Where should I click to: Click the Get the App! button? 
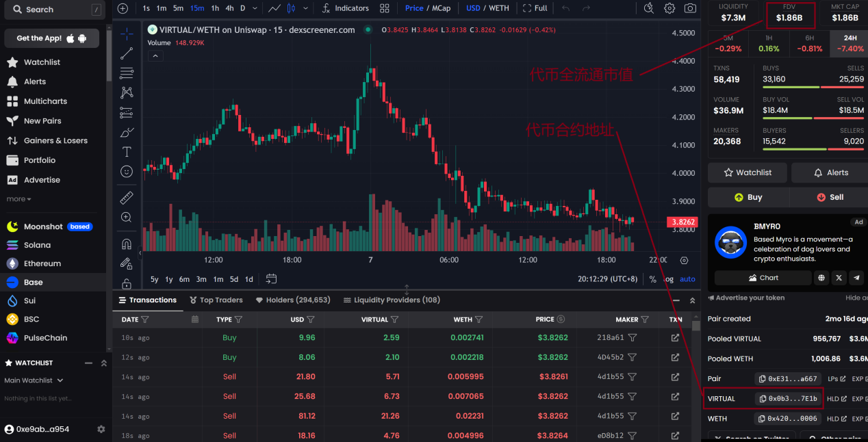[51, 38]
